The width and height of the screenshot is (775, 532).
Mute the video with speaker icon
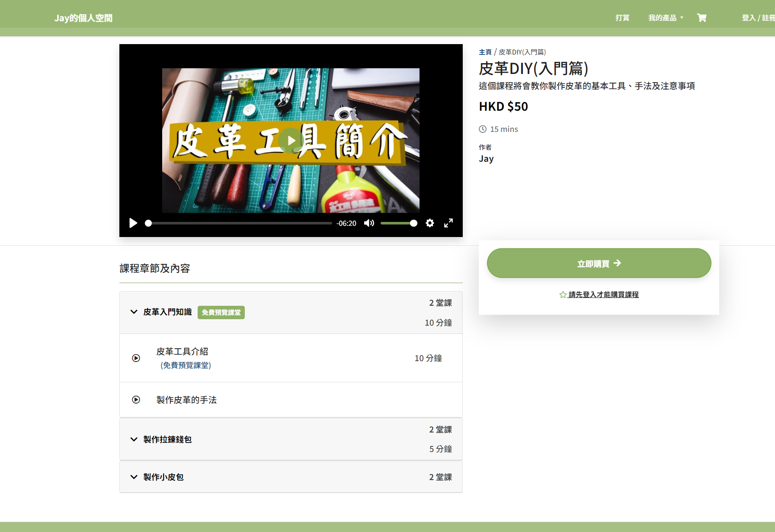click(369, 223)
